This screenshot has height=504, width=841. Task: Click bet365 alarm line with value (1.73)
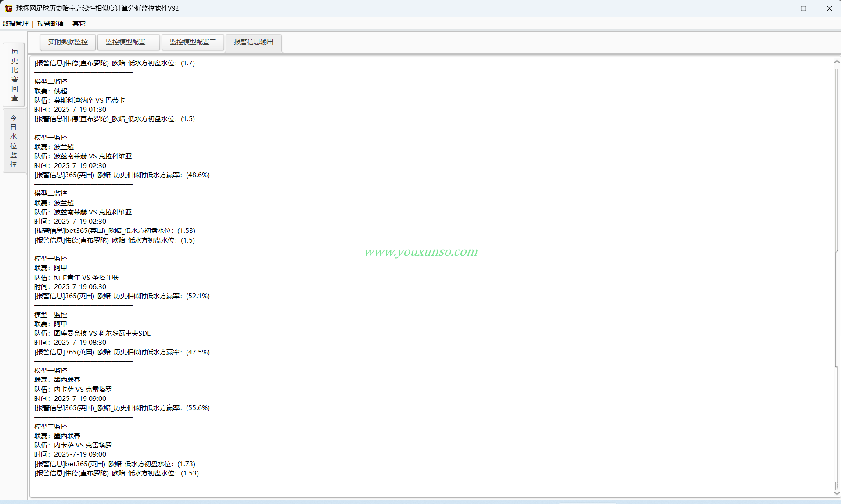tap(115, 464)
